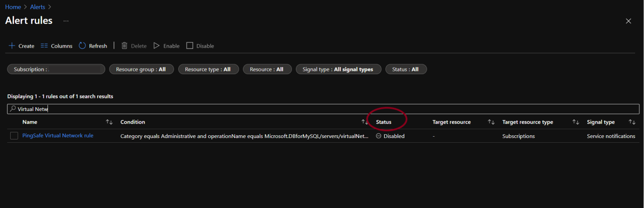Screen dimensions: 644x208
Task: Click the Delete trash icon
Action: tap(125, 46)
